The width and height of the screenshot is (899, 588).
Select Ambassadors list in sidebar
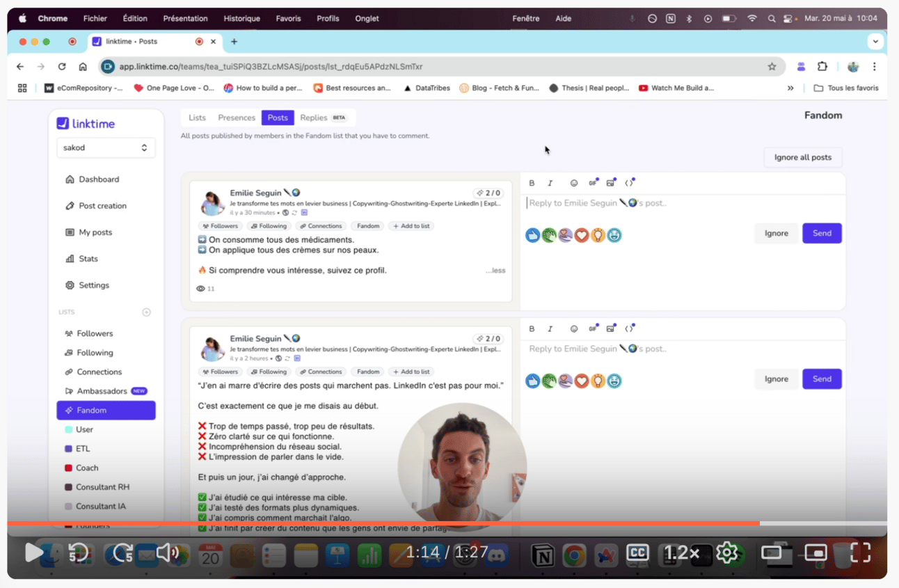pyautogui.click(x=106, y=391)
